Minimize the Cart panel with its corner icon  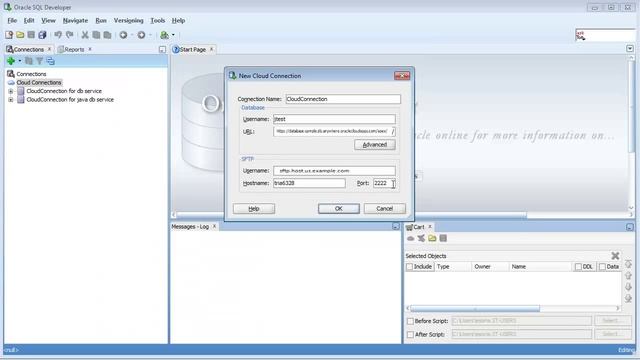tap(630, 227)
